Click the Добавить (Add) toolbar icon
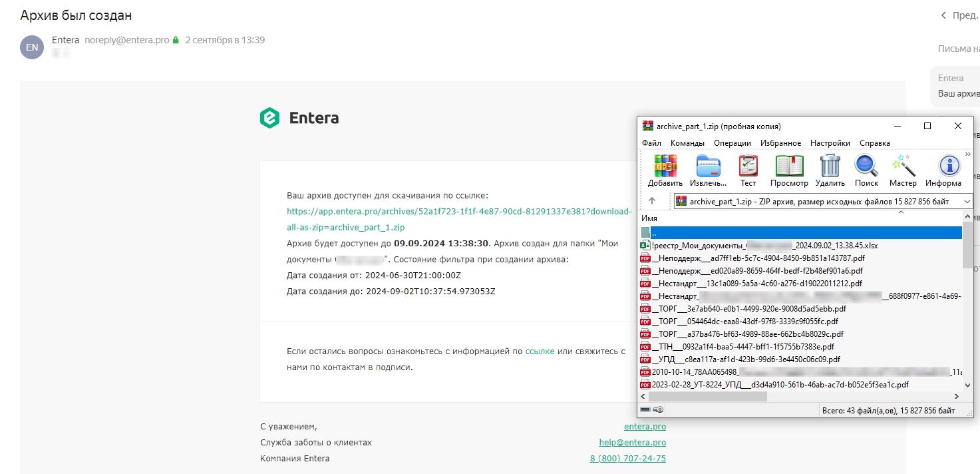Viewport: 980px width, 474px height. point(665,170)
